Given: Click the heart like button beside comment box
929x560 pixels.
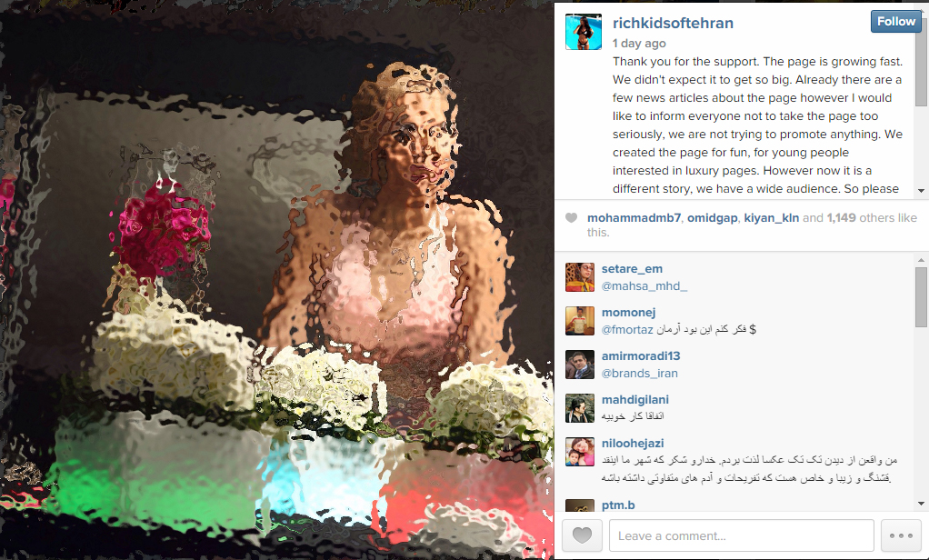Looking at the screenshot, I should [582, 535].
